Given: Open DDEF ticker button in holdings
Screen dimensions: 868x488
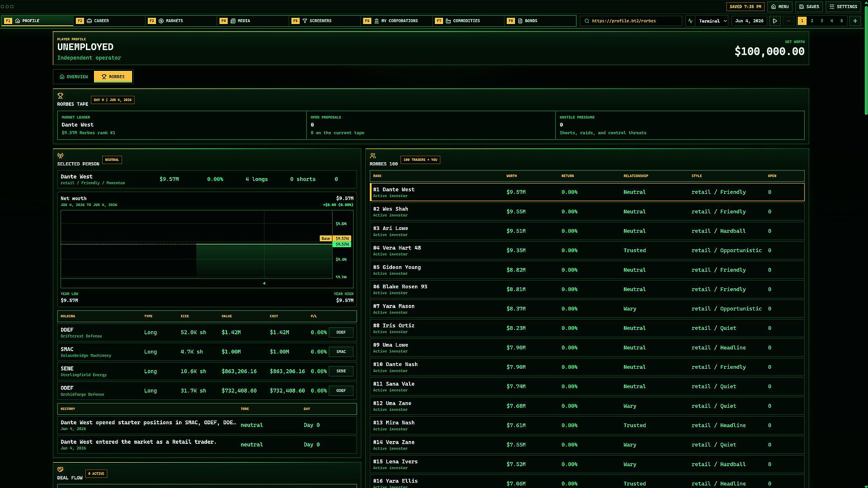Looking at the screenshot, I should point(341,333).
